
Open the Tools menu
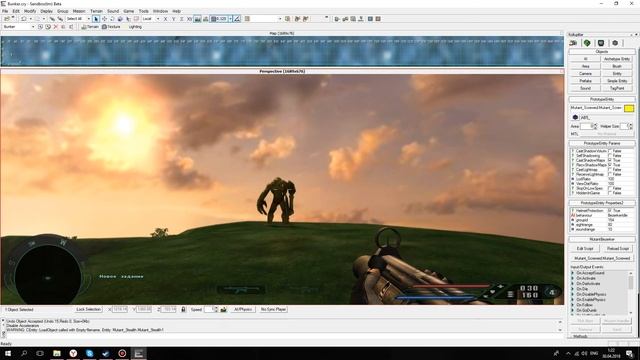(x=143, y=11)
